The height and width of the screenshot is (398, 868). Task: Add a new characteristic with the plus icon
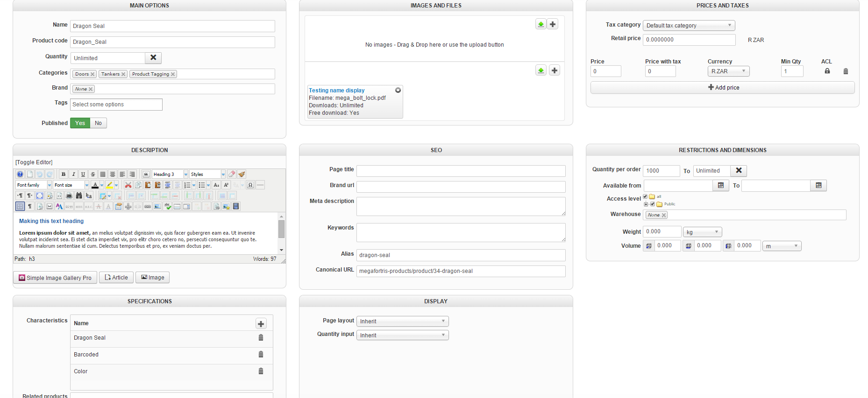261,323
